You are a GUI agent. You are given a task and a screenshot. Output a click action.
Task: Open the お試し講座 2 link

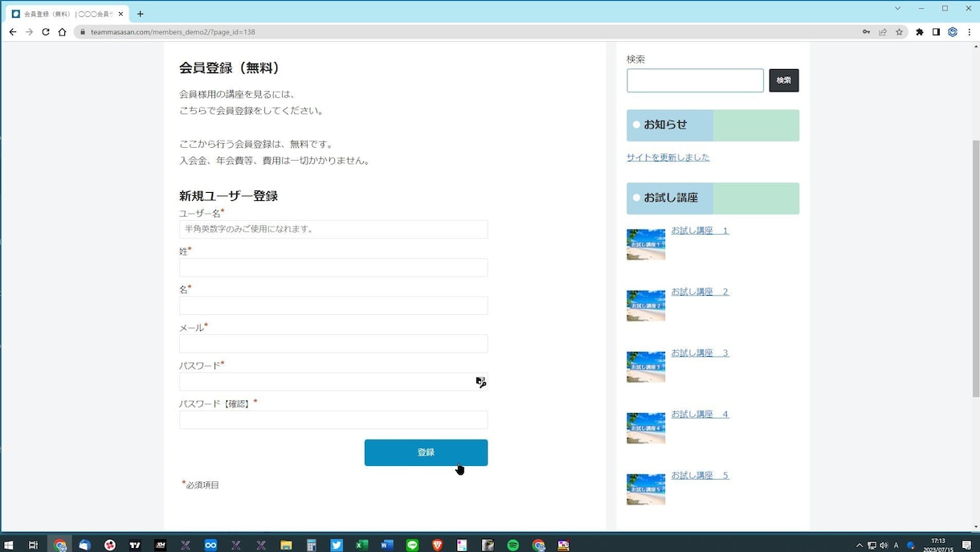(x=700, y=292)
